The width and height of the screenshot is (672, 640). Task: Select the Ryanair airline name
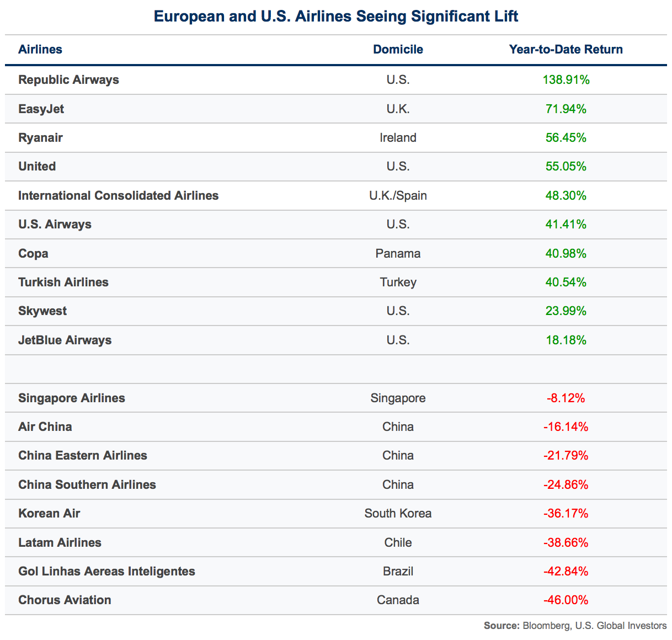[40, 138]
